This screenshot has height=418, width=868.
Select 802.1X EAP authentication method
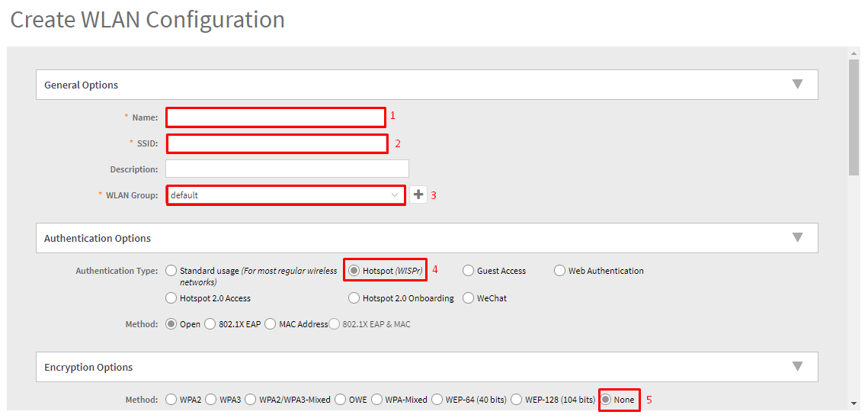tap(210, 324)
